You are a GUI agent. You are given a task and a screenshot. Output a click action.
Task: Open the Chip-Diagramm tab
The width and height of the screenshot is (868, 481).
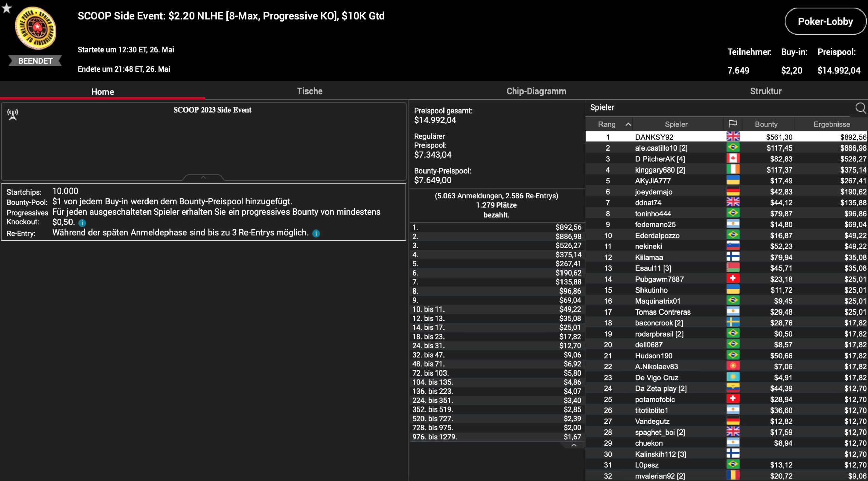pos(536,91)
